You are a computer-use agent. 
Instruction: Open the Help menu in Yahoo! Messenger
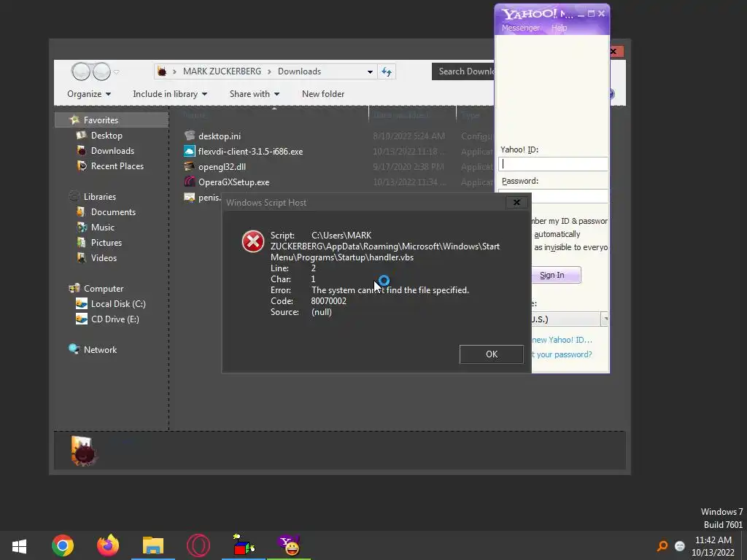560,28
